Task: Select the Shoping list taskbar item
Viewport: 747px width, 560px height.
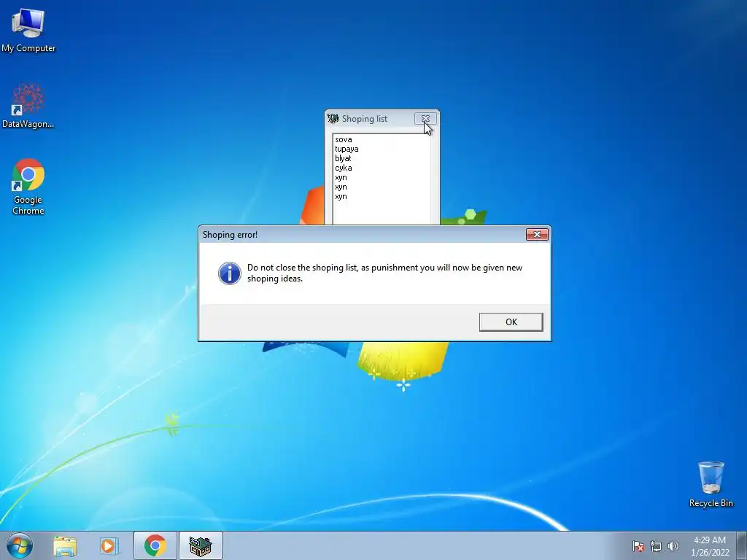Action: tap(200, 545)
